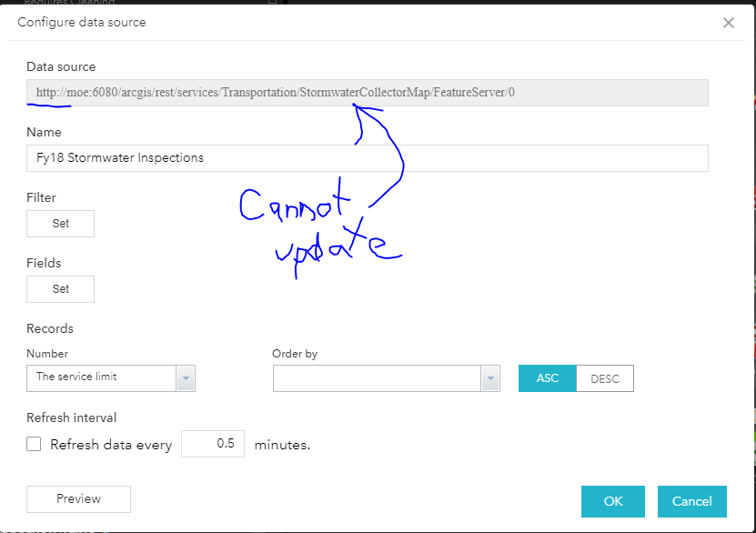Close the Configure data source dialog
The image size is (756, 533).
pyautogui.click(x=728, y=23)
